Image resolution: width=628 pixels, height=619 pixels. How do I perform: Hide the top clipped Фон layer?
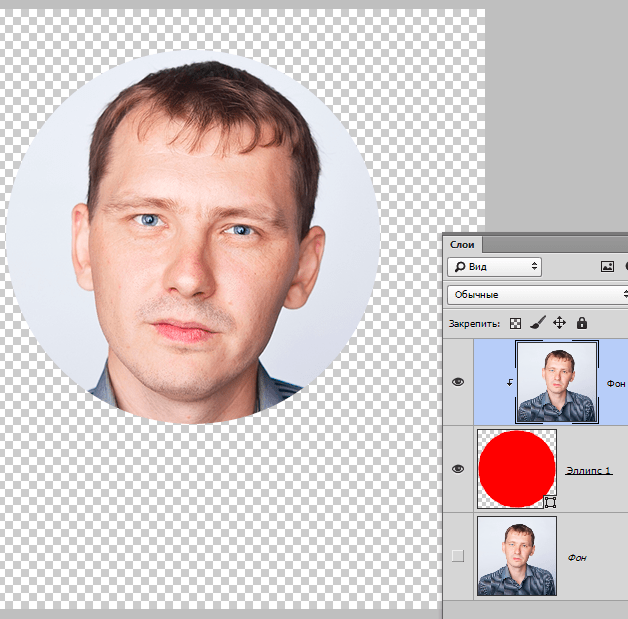pos(458,382)
